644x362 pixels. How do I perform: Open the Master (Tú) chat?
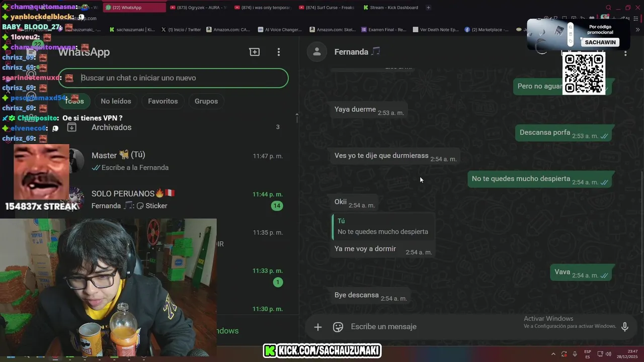pos(176,161)
